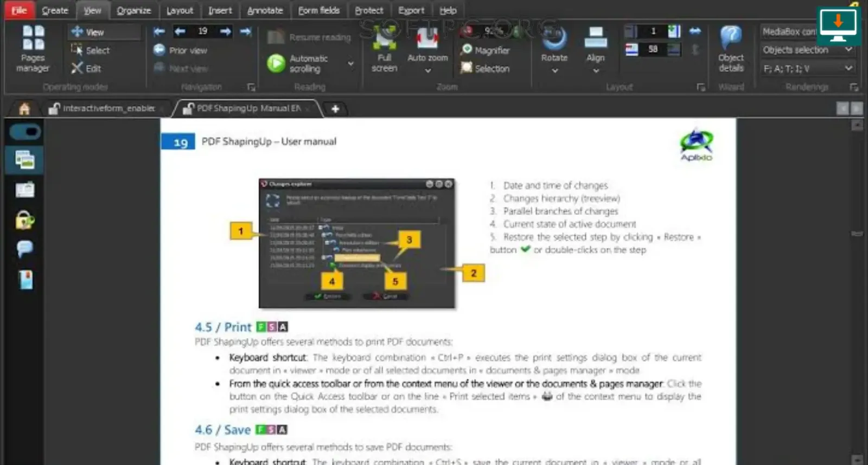Image resolution: width=868 pixels, height=465 pixels.
Task: Open the thumbnails panel in left sidebar
Action: tap(24, 160)
